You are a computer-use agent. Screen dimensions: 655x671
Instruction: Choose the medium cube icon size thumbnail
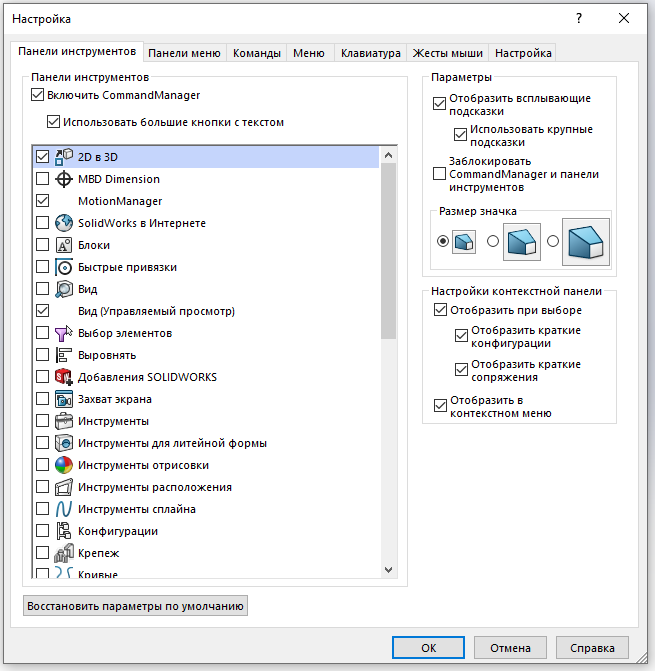coord(522,242)
